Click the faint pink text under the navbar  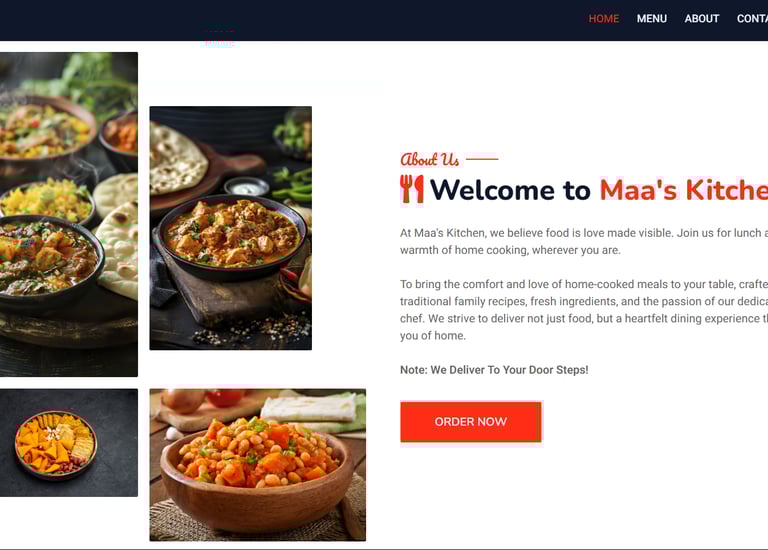pos(219,39)
